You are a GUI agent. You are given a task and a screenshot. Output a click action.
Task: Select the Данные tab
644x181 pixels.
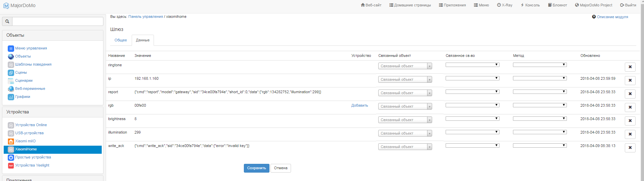[x=143, y=40]
